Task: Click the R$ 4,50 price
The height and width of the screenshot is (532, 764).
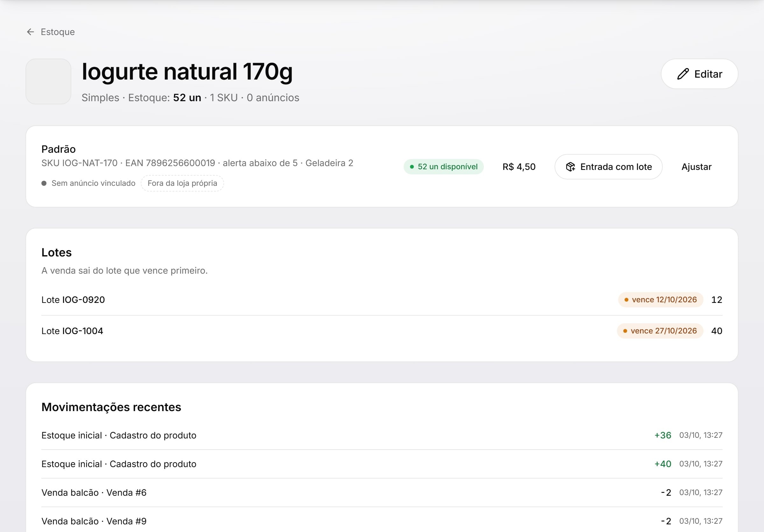Action: (519, 167)
